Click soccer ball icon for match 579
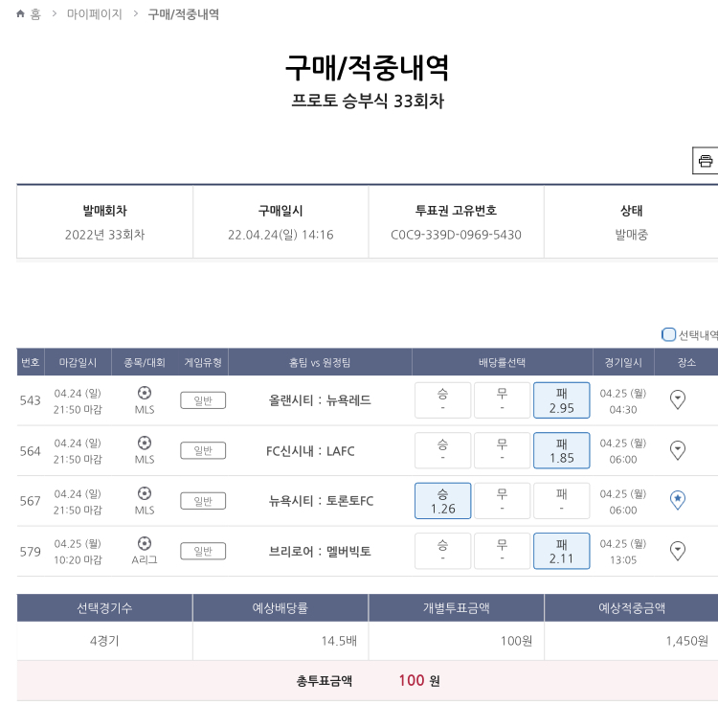 point(145,543)
